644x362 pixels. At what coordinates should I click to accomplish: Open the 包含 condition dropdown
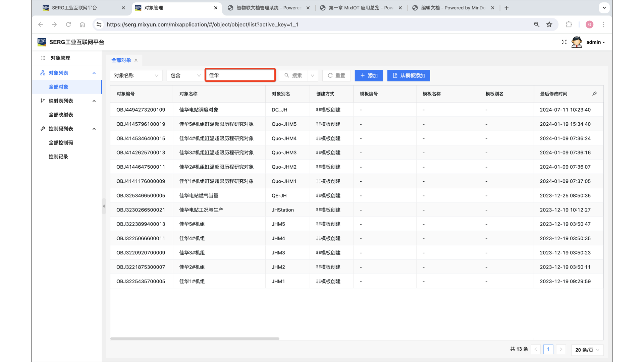185,75
